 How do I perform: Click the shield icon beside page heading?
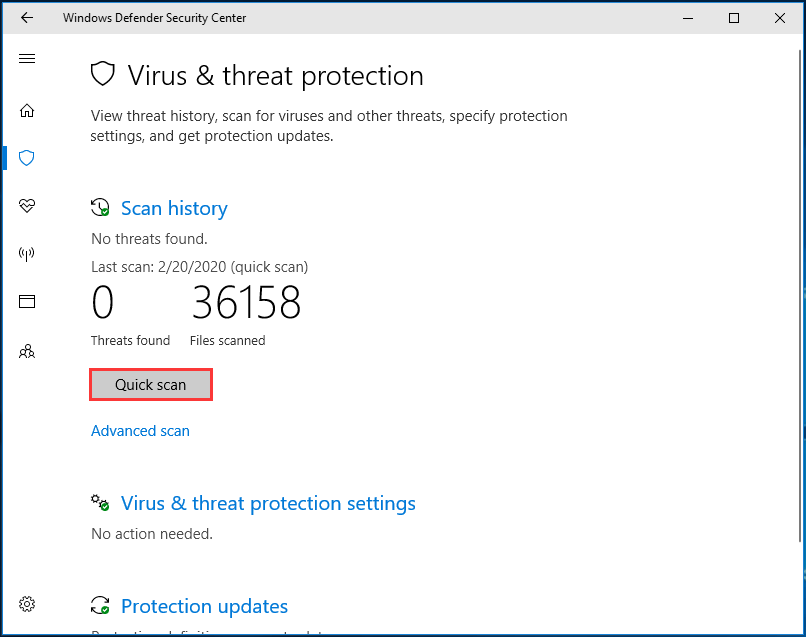tap(103, 75)
